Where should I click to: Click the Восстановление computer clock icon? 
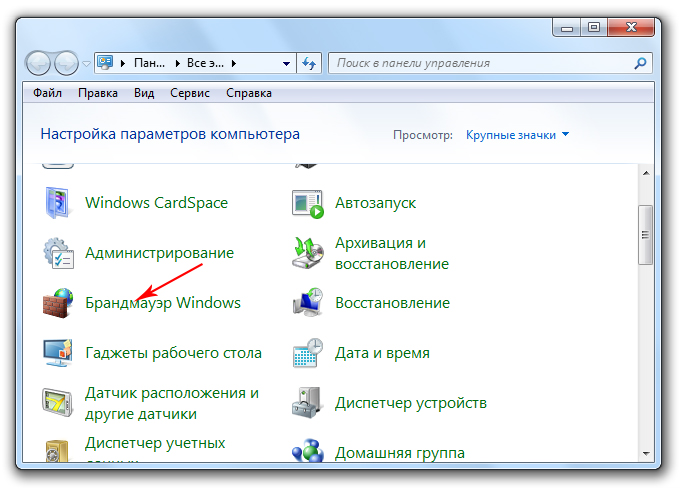pos(308,302)
